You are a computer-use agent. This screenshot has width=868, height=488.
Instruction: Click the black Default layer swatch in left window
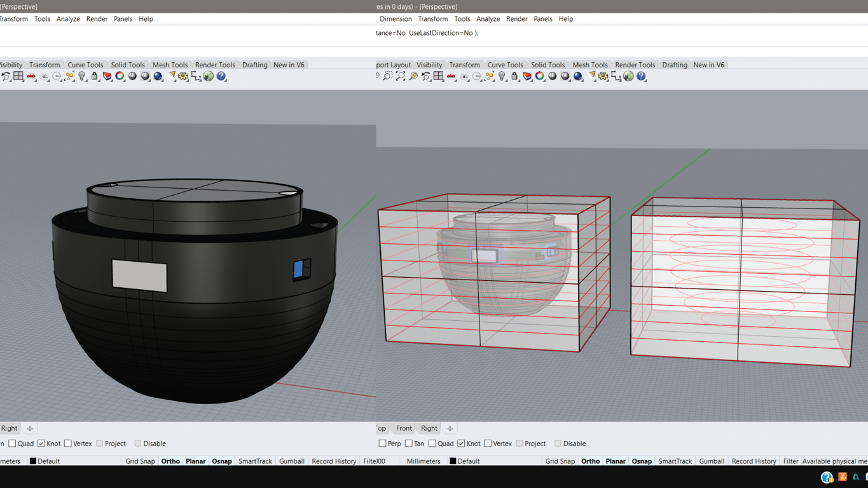pyautogui.click(x=33, y=461)
